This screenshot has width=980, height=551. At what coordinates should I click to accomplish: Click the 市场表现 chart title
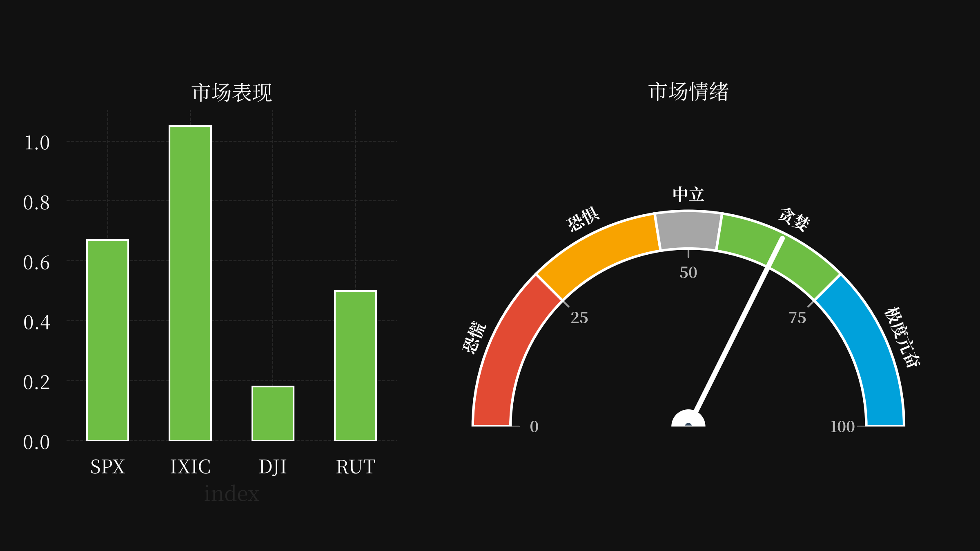[x=232, y=92]
